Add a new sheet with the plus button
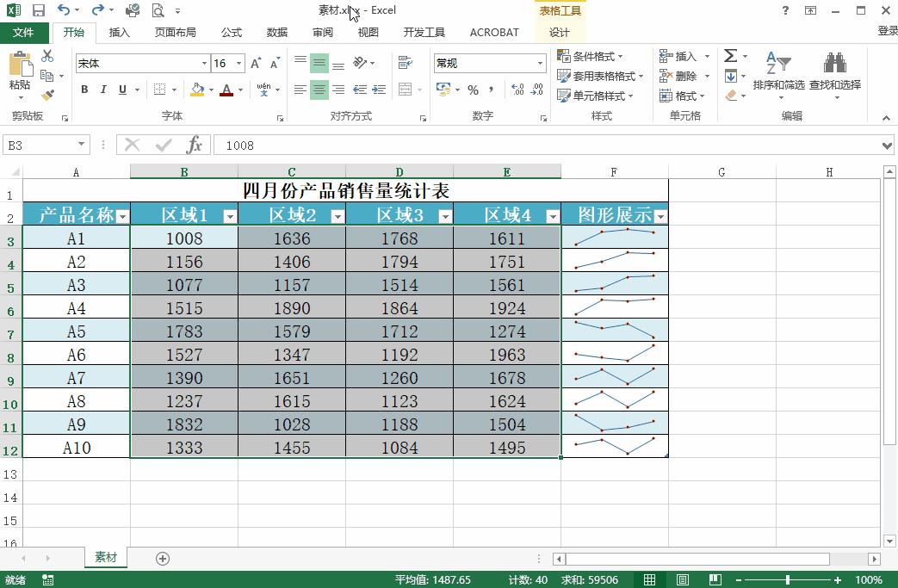898x588 pixels. [163, 559]
